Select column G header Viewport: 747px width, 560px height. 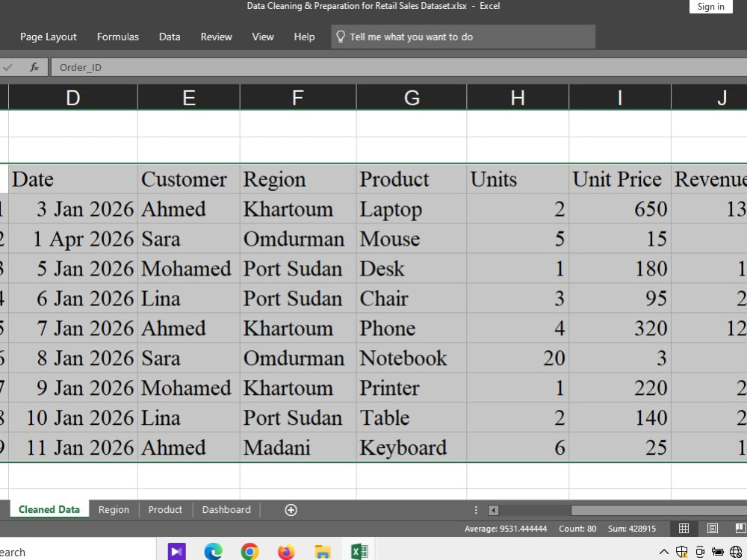click(x=412, y=98)
